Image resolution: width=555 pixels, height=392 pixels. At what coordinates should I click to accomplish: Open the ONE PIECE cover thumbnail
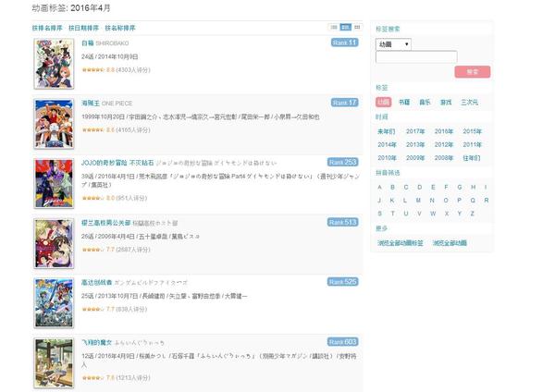point(55,124)
